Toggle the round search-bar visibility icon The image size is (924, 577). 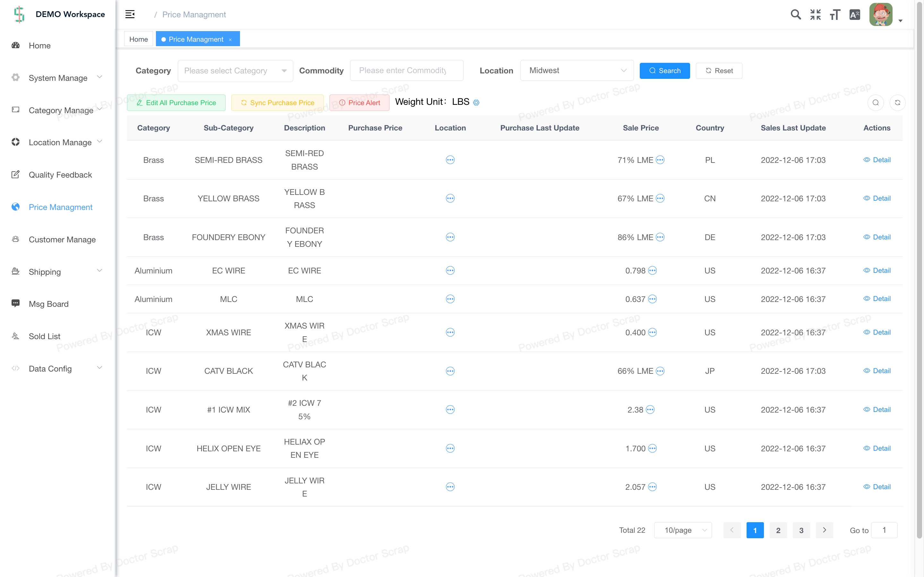[x=876, y=103]
